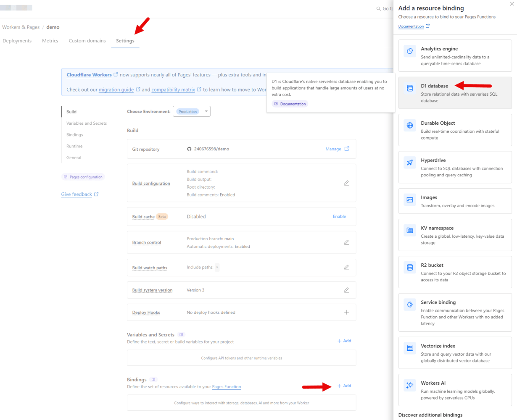Click the Branch control label
Viewport: 517px width, 420px height.
(x=147, y=242)
